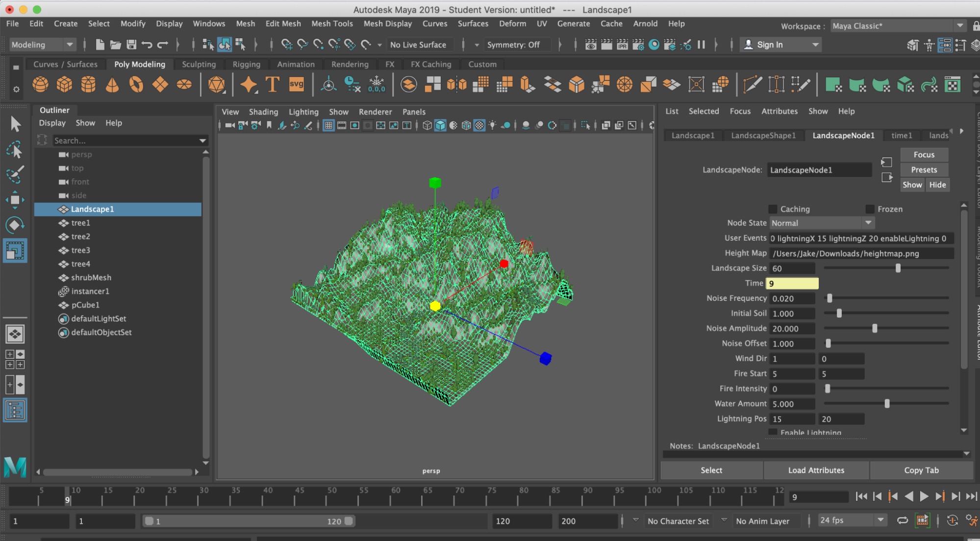Click the Load Attributes button
This screenshot has width=980, height=541.
[x=816, y=470]
